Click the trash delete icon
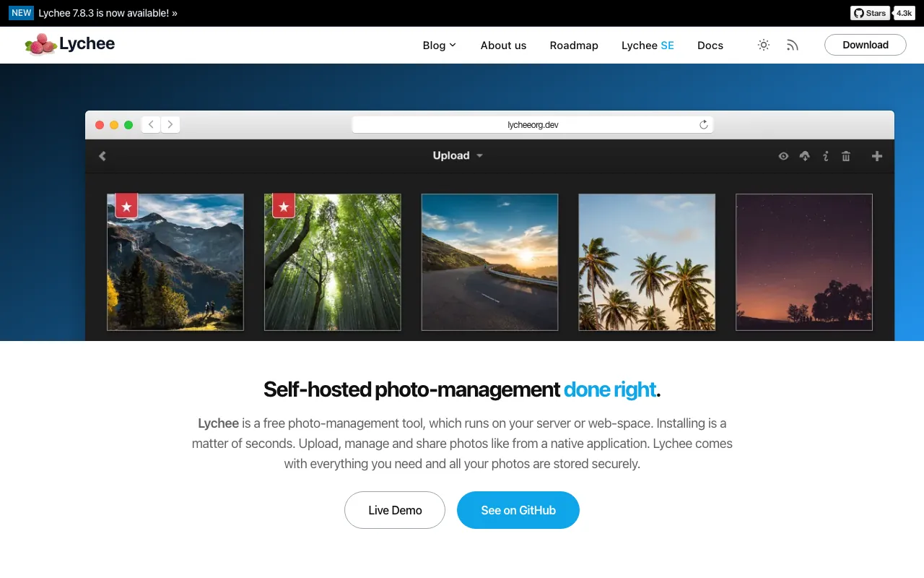This screenshot has height=578, width=924. click(x=846, y=156)
